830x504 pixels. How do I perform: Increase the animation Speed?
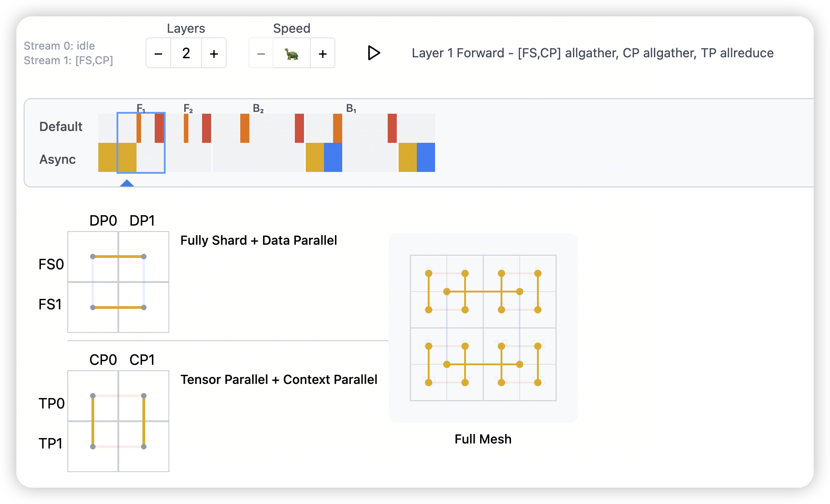pyautogui.click(x=323, y=54)
